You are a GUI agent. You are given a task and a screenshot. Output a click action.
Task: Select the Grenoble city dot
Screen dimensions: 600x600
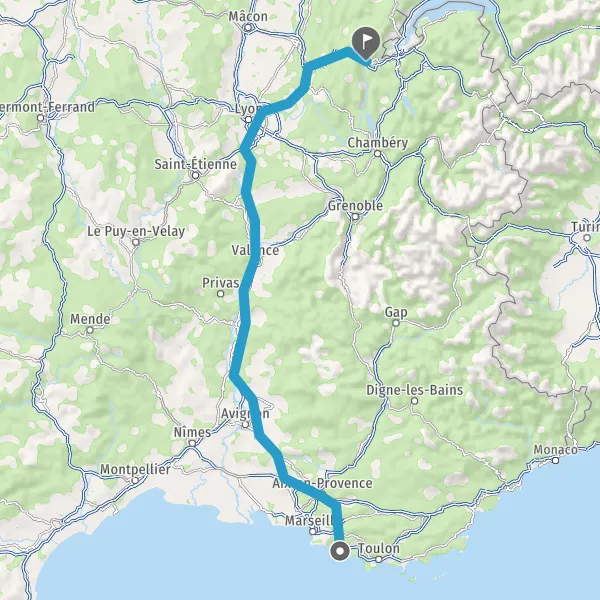coord(355,217)
